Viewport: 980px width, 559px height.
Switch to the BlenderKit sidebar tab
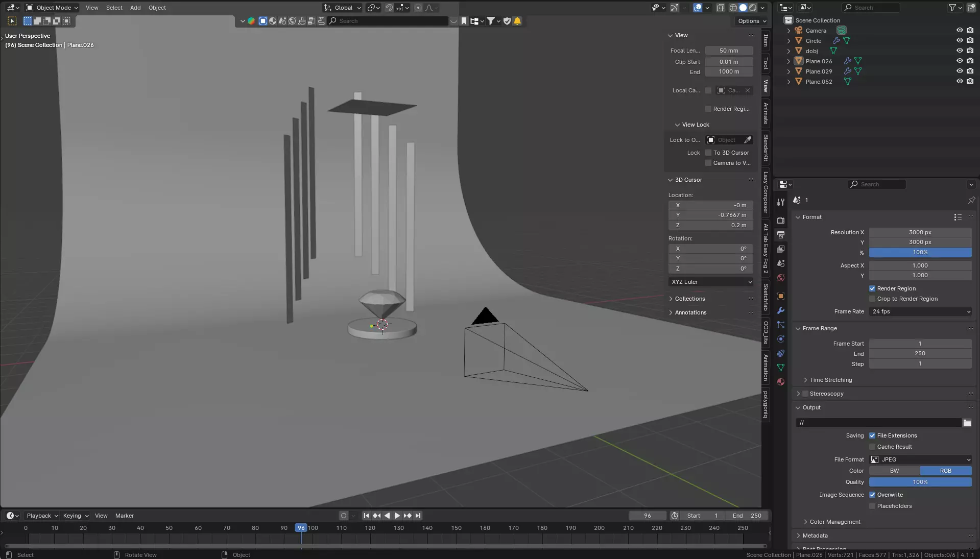coord(766,148)
